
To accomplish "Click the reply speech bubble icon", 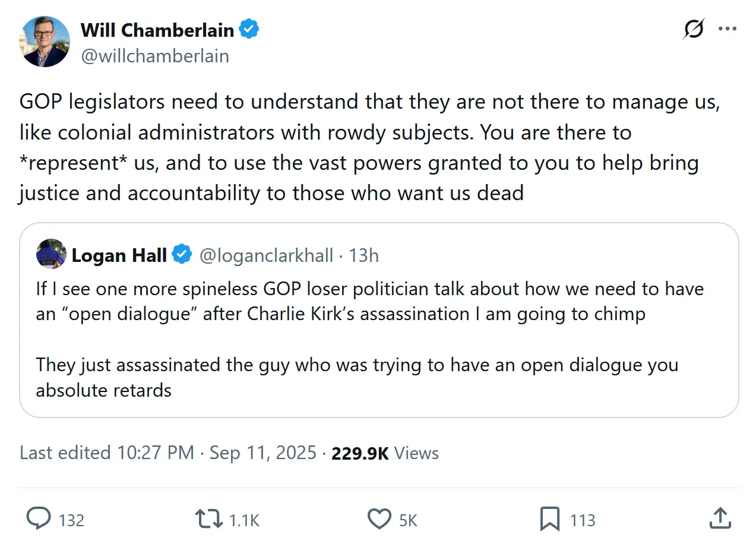I will click(40, 518).
